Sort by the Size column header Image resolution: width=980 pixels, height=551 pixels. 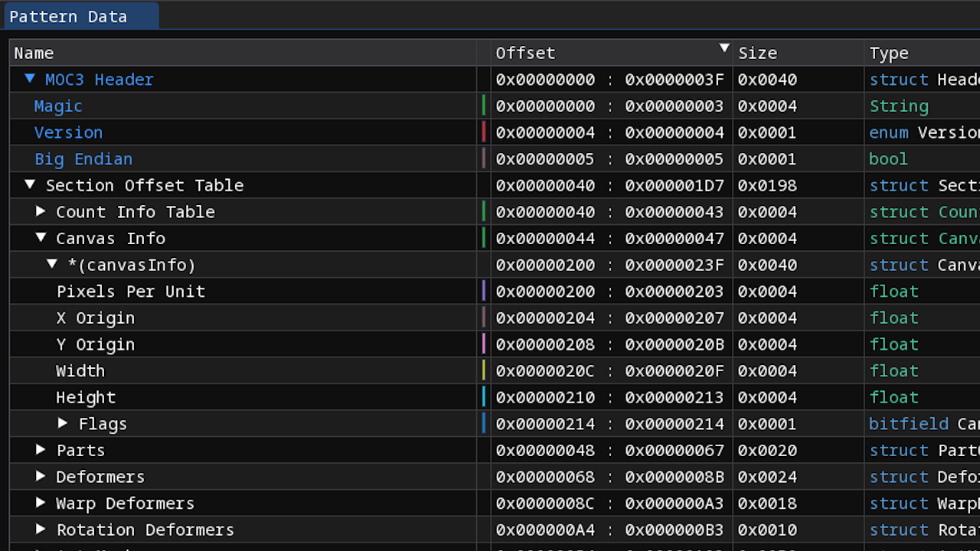coord(757,53)
